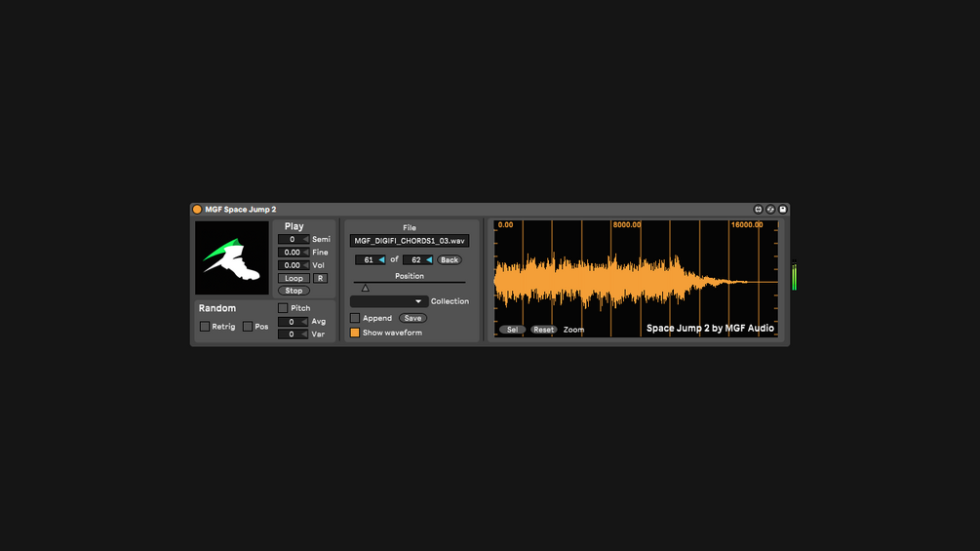Viewport: 980px width, 551px height.
Task: Click the 8000.00 time marker on waveform
Action: click(x=627, y=225)
